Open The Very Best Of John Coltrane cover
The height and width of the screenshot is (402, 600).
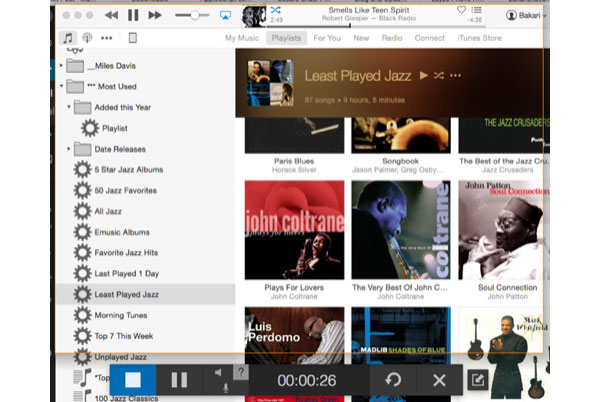point(401,230)
